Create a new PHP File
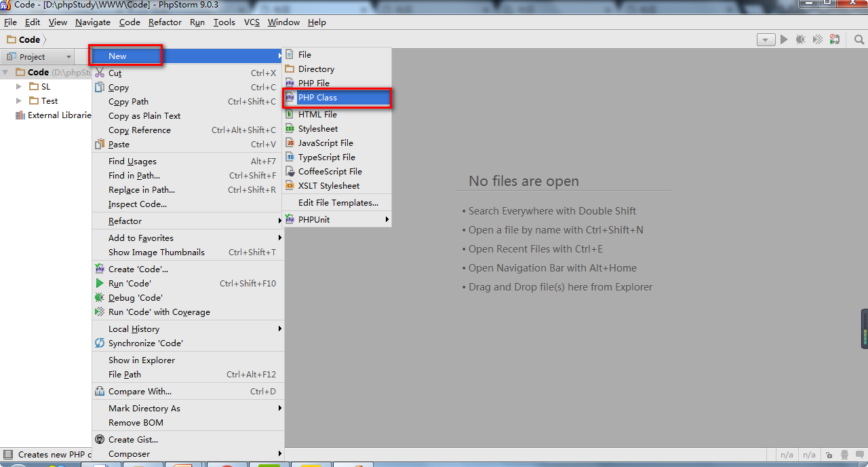Screen dimensions: 868x467 coord(337,83)
